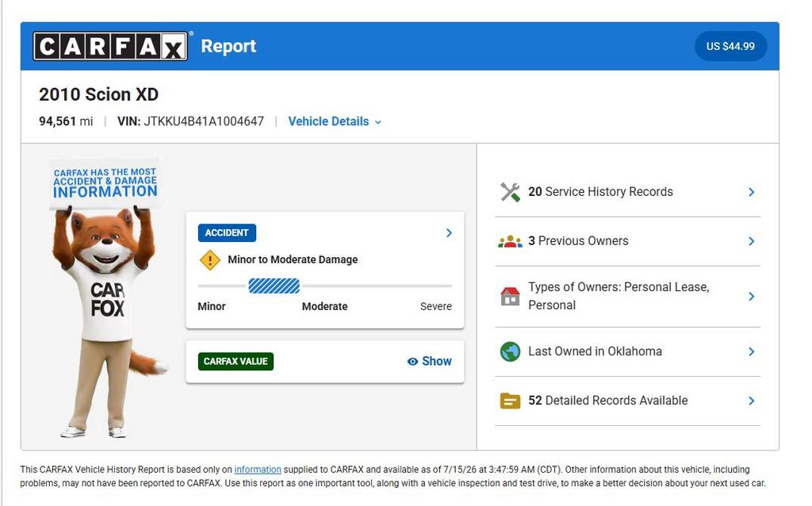Click the yellow damage warning icon
812x506 pixels.
coord(209,260)
